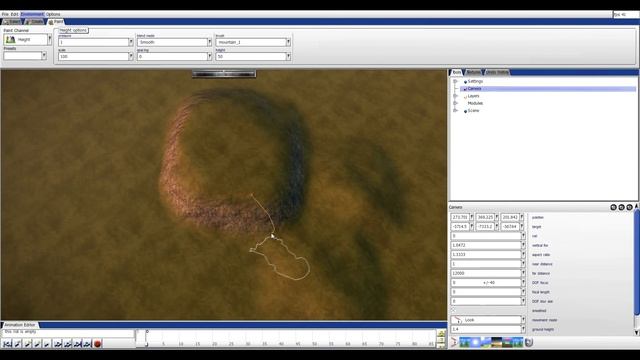
Task: Jump to first keyframe in animation editor
Action: pyautogui.click(x=7, y=344)
